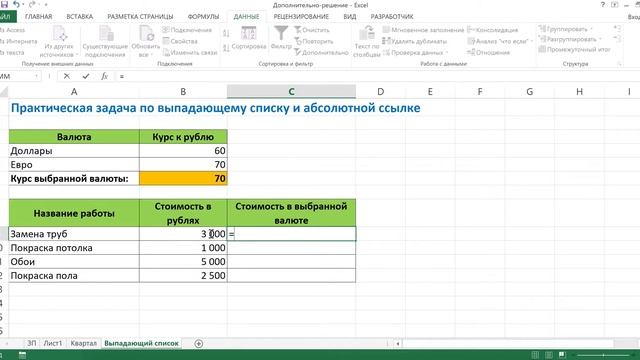Image resolution: width=640 pixels, height=360 pixels.
Task: Click Промежуточный итог button
Action: [x=574, y=49]
